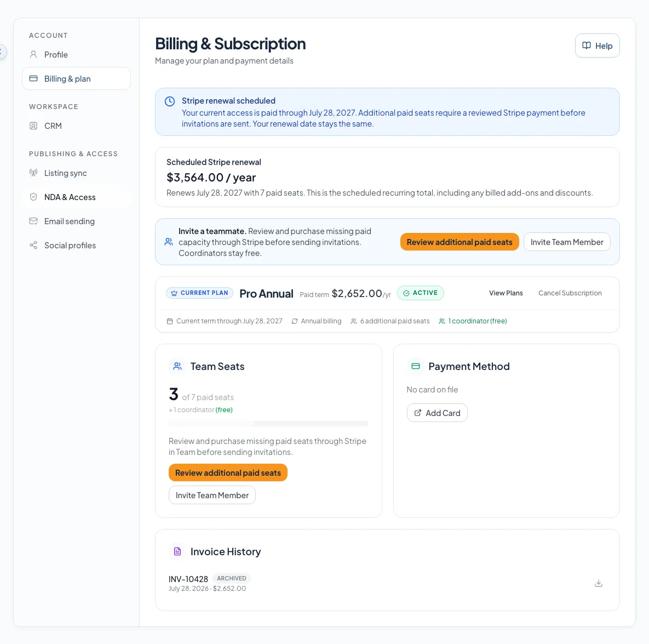Click the Listing sync broadcast icon
The height and width of the screenshot is (644, 649).
pos(33,173)
